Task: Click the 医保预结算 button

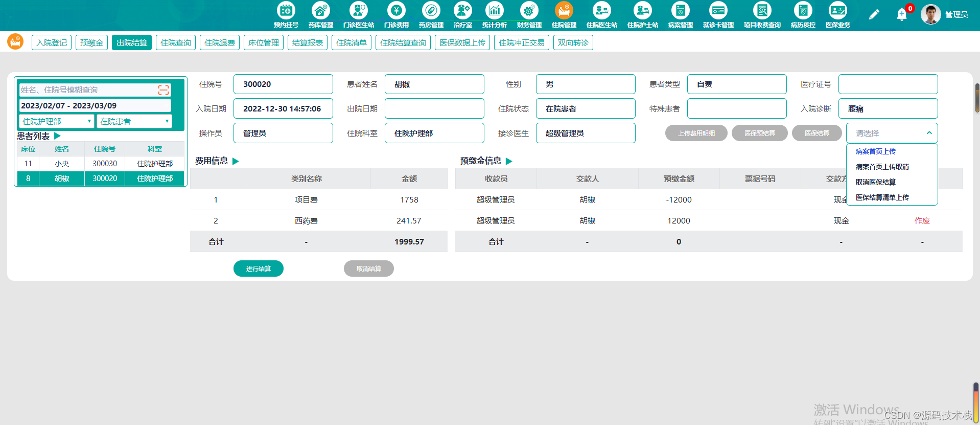Action: coord(760,133)
